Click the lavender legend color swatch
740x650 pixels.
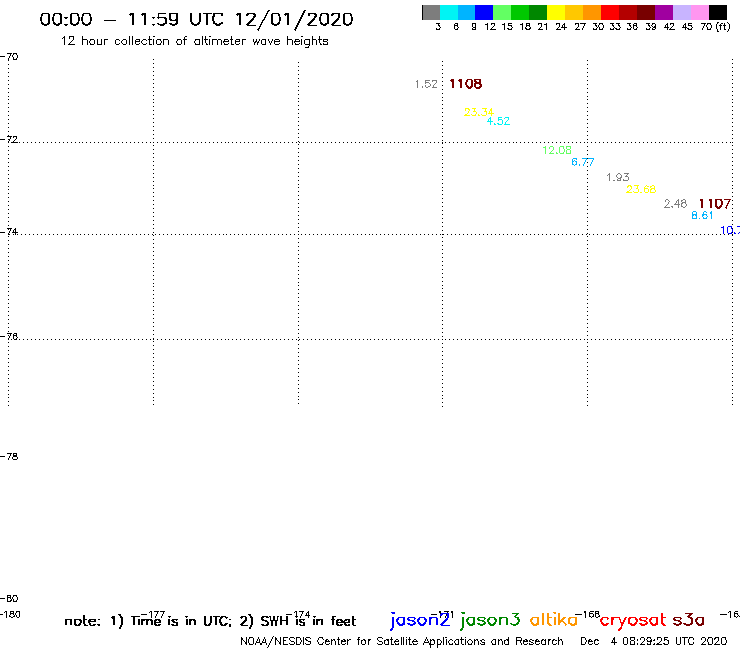[x=681, y=12]
